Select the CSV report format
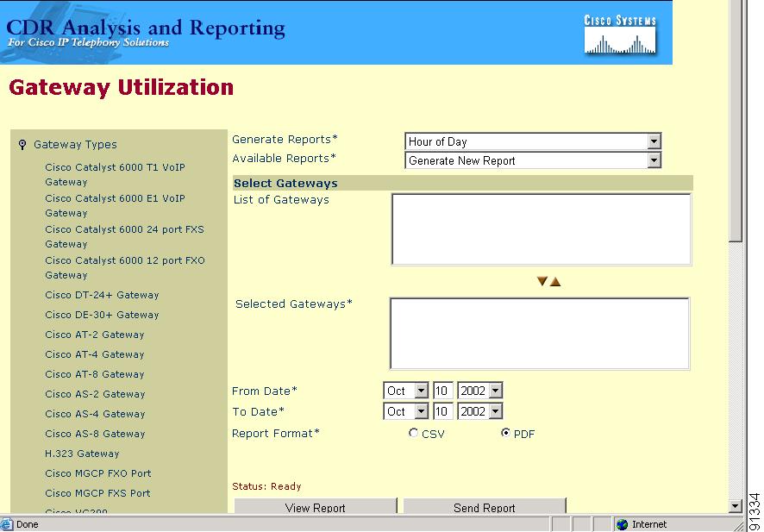Image resolution: width=764 pixels, height=532 pixels. pyautogui.click(x=413, y=433)
